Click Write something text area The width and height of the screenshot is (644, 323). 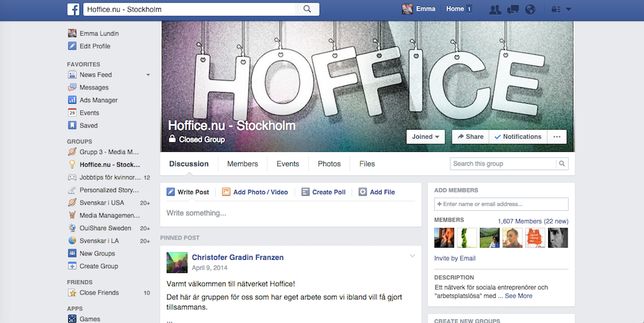pos(291,213)
